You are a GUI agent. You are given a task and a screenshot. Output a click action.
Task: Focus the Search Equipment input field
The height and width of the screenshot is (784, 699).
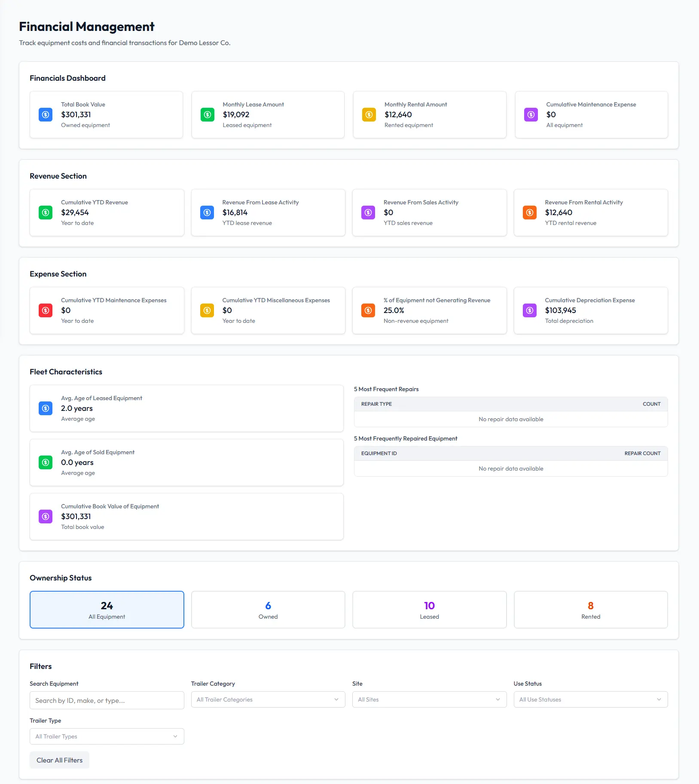point(107,700)
